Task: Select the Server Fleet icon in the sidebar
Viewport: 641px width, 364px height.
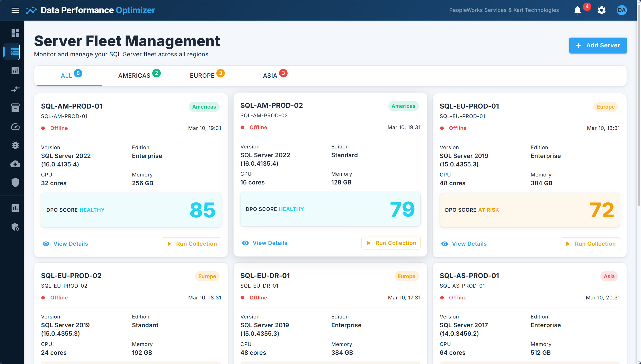Action: tap(15, 51)
